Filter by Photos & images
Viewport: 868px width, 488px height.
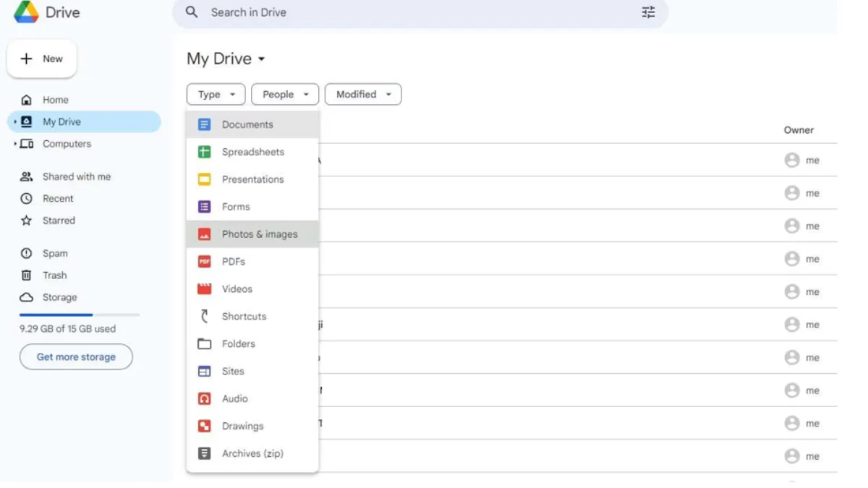[x=259, y=234]
